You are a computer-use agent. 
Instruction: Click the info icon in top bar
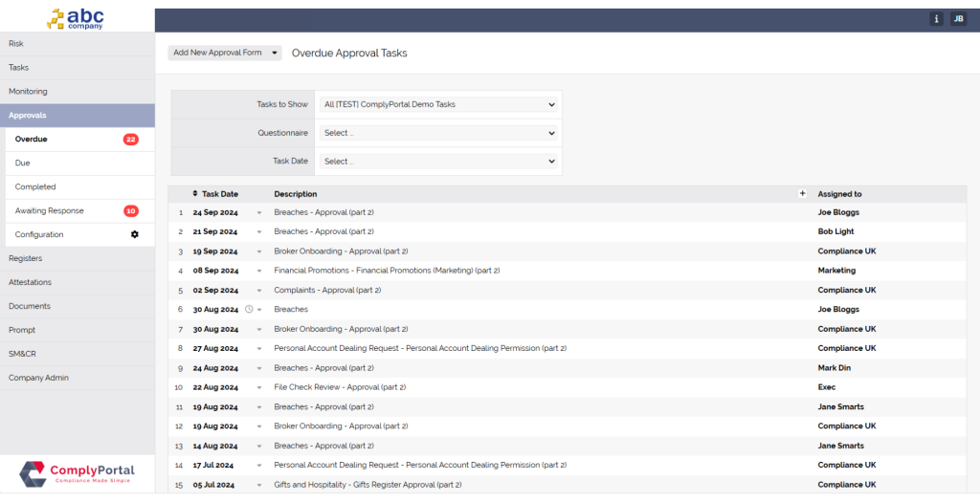pos(936,19)
